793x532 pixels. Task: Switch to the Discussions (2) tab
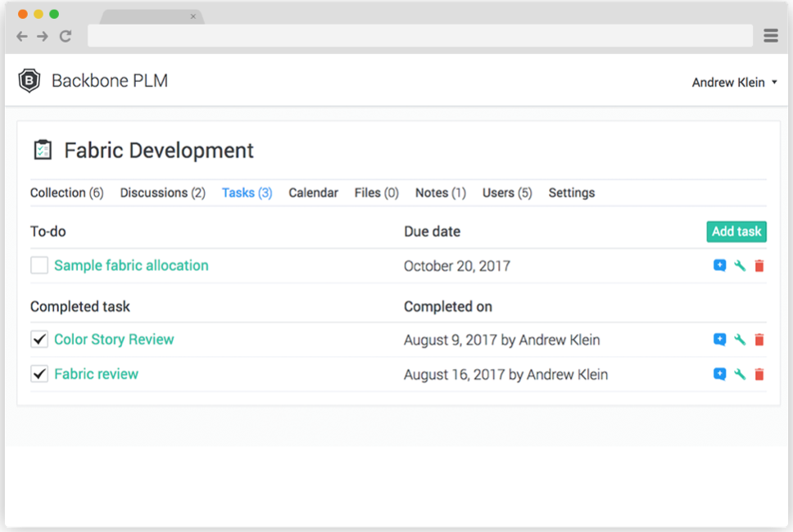pos(162,193)
